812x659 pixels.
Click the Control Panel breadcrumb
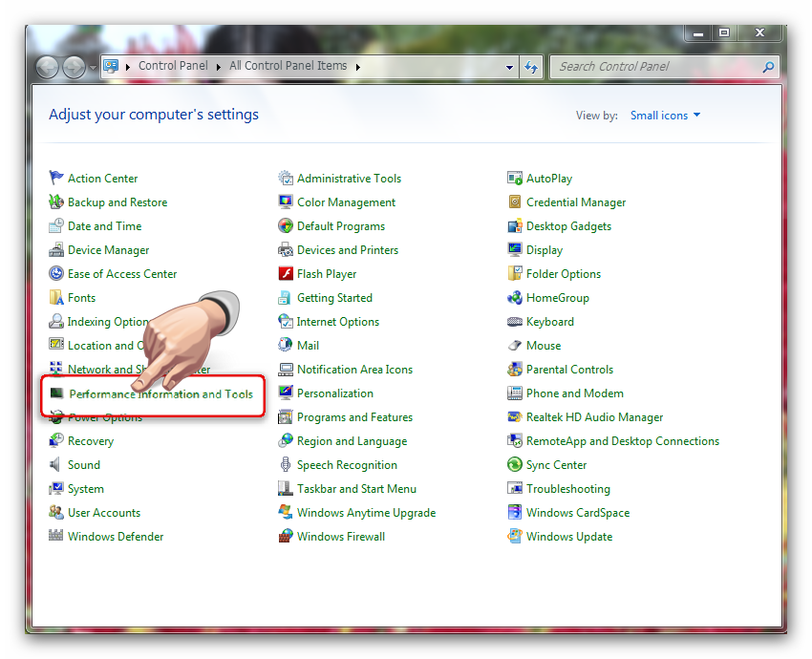click(x=173, y=66)
